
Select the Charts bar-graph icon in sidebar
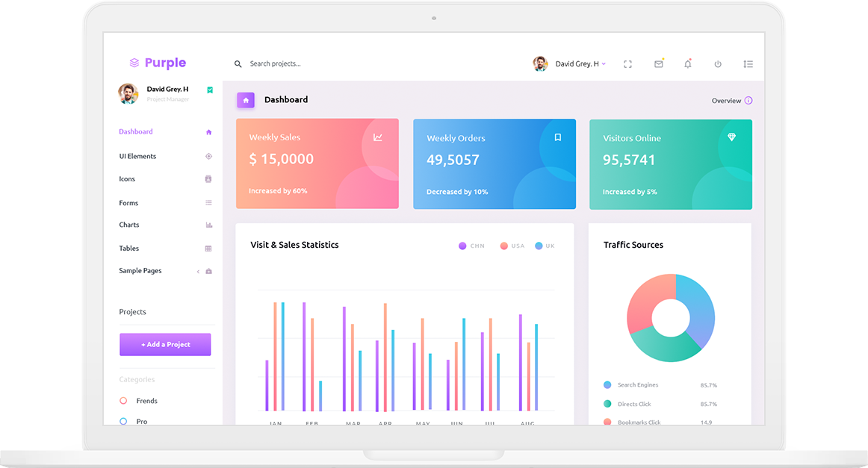(208, 225)
